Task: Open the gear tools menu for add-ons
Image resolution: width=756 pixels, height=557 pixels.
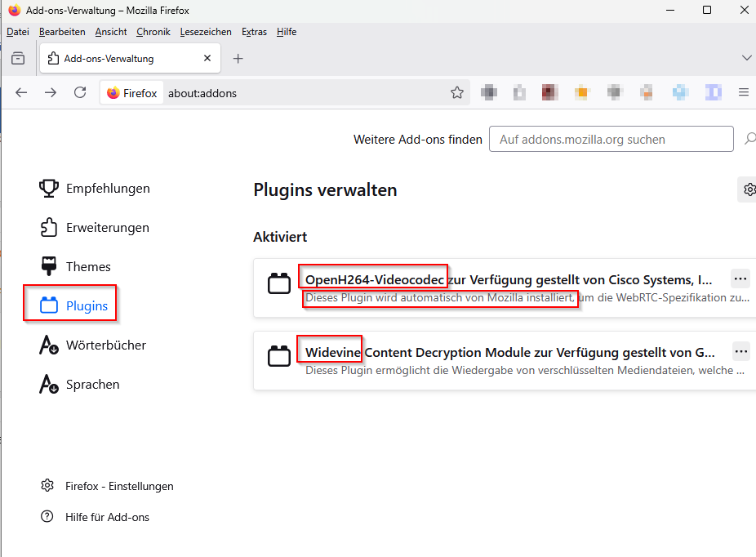Action: click(748, 189)
